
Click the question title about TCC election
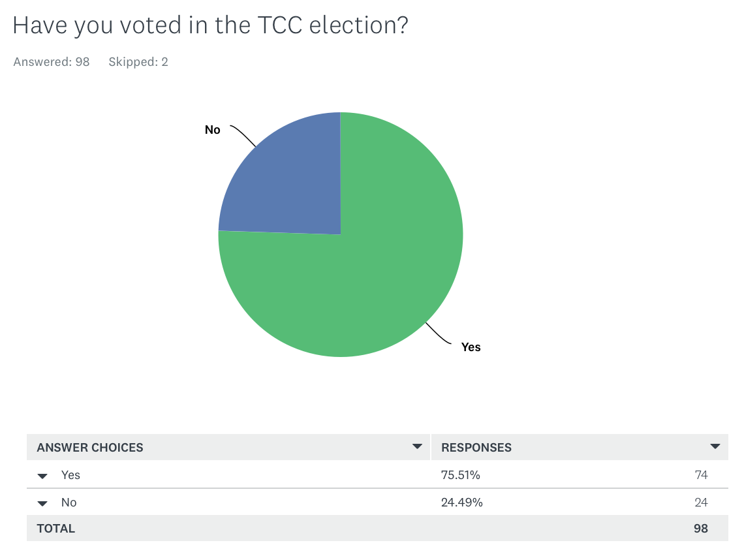click(210, 25)
